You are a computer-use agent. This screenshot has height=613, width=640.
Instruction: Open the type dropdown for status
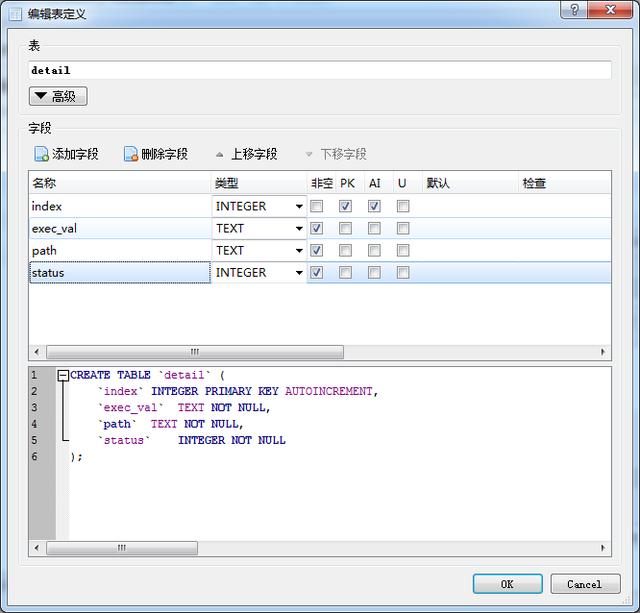(299, 273)
